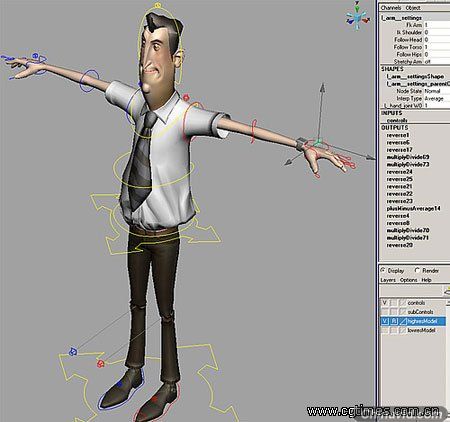Click the Ik Shoulder value field

[437, 32]
